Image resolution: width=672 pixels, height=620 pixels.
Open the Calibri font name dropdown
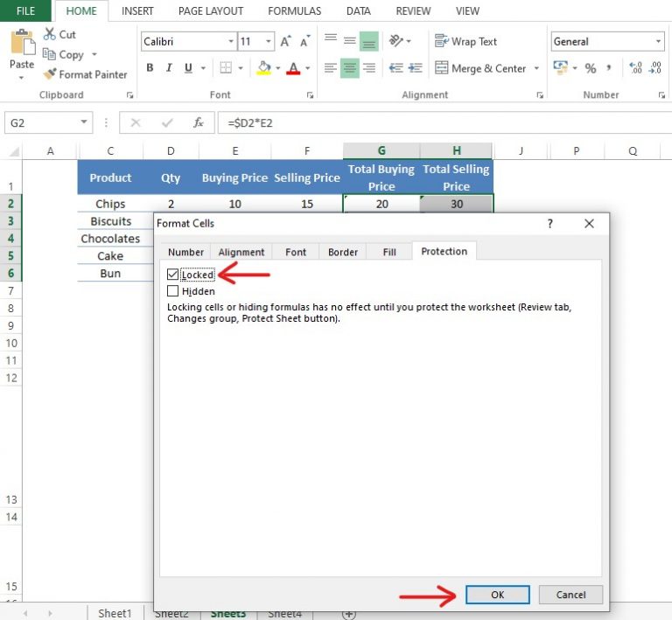(x=231, y=41)
